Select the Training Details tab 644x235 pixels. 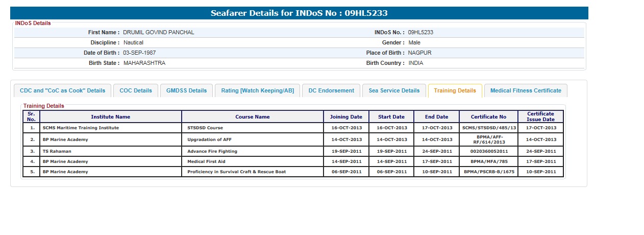click(x=455, y=90)
